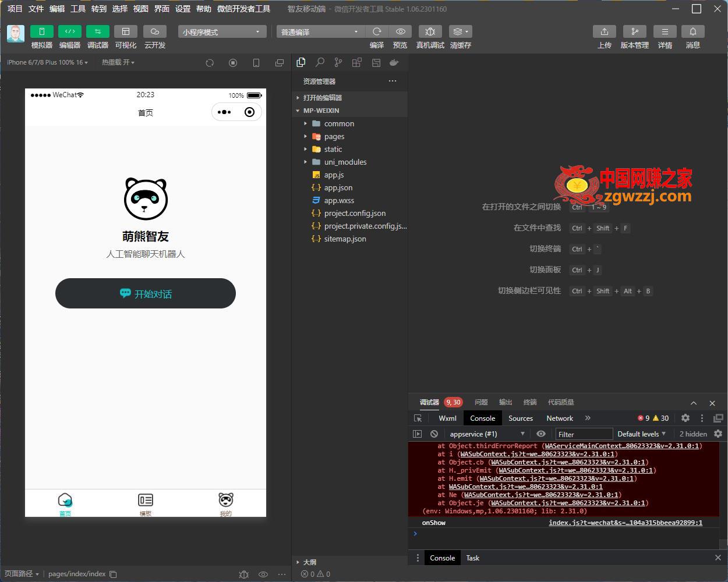This screenshot has height=582, width=728.
Task: Expand the pages folder
Action: point(349,136)
